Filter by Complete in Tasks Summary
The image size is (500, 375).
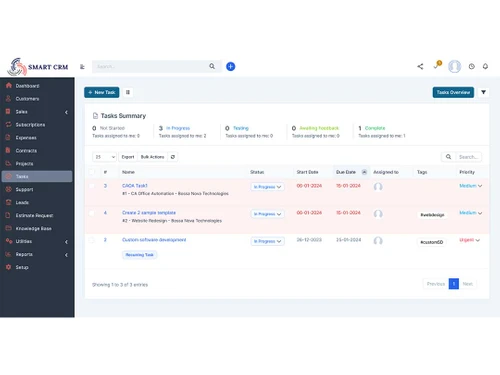375,128
